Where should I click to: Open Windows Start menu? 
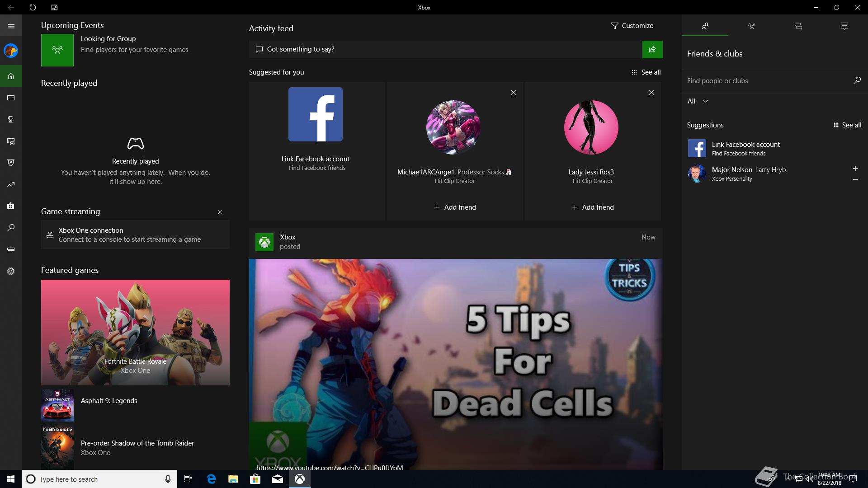coord(11,479)
